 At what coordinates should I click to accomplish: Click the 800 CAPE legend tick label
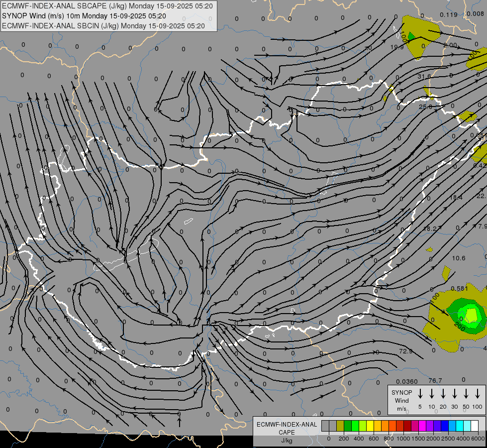[x=389, y=439]
